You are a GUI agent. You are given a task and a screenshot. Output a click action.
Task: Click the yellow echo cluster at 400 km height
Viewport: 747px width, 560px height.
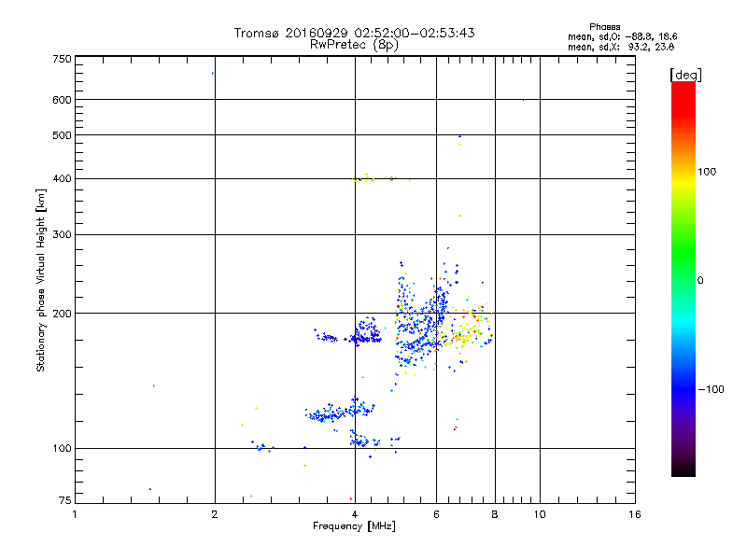[381, 178]
